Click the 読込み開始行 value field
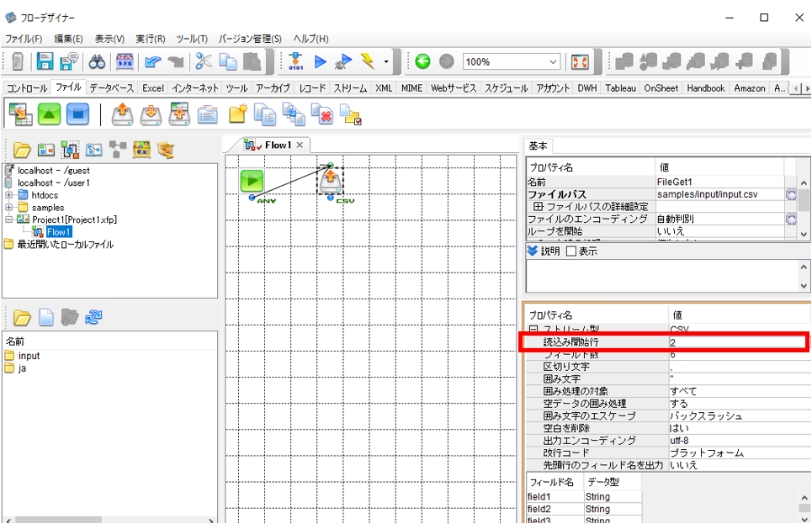Viewport: 812px width, 529px height. (x=738, y=342)
